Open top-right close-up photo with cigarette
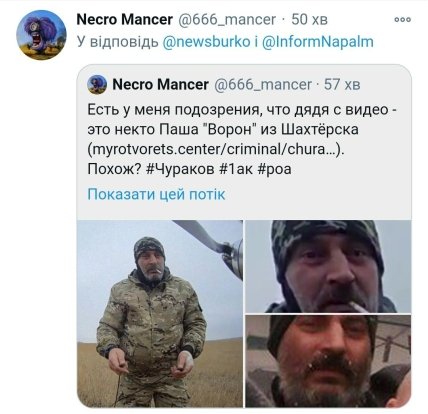The height and width of the screenshot is (414, 428). click(x=328, y=266)
